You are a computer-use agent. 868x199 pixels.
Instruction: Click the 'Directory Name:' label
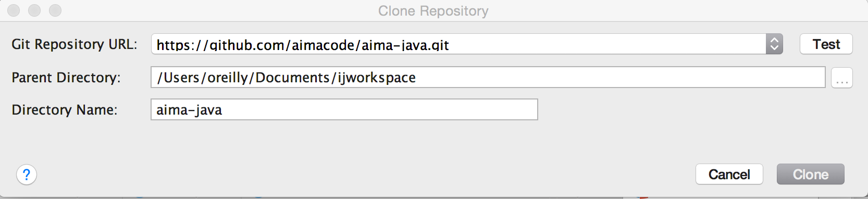pos(65,110)
